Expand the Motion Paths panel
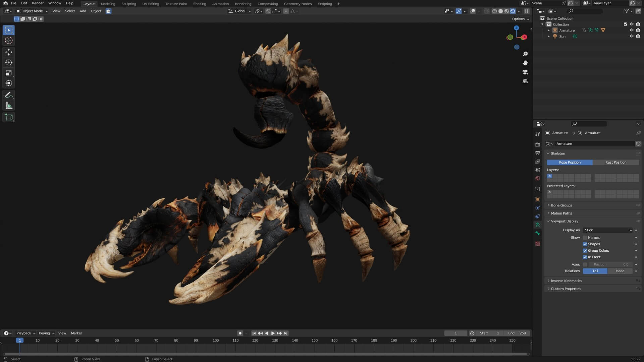The height and width of the screenshot is (362, 644). (561, 214)
